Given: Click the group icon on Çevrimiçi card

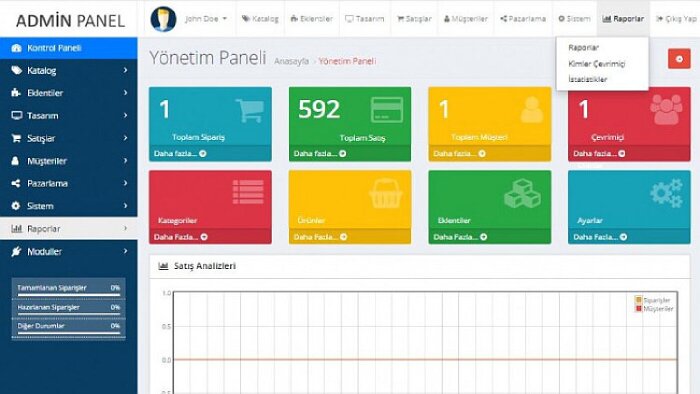Looking at the screenshot, I should 666,110.
